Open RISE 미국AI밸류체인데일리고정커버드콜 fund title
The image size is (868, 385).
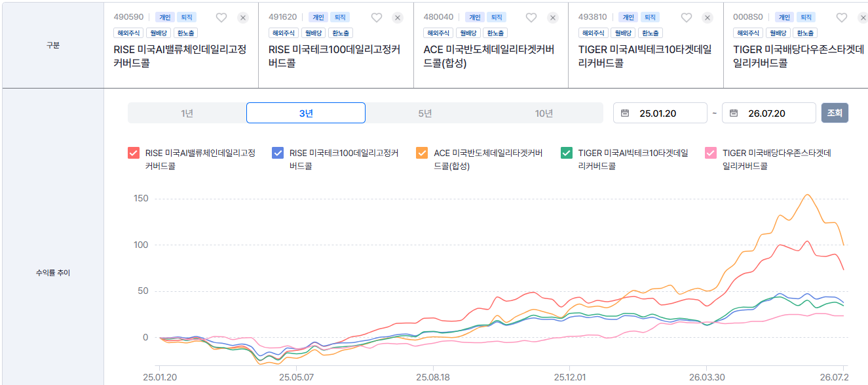tap(180, 56)
